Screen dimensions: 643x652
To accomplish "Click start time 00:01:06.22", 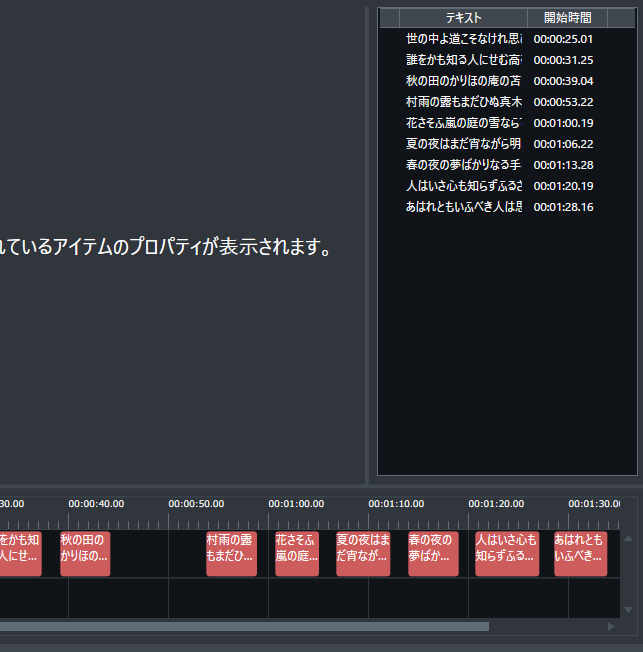I will pos(563,144).
